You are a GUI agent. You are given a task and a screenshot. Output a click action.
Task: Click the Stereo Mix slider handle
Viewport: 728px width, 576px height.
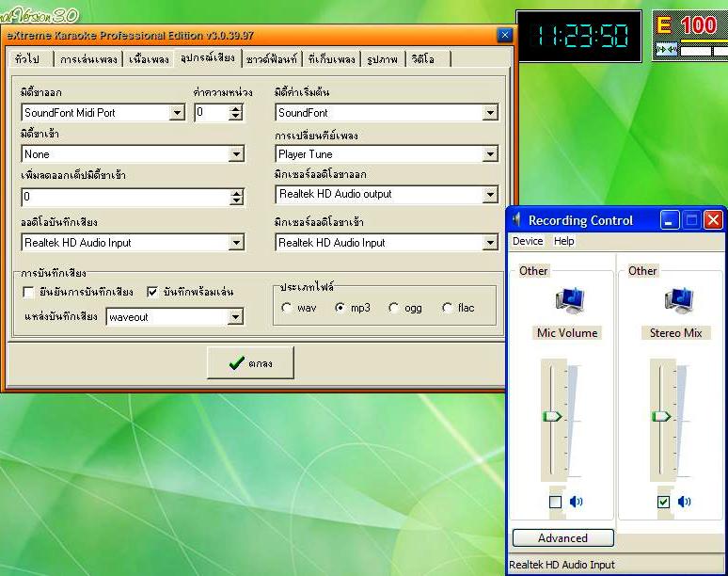(x=661, y=416)
